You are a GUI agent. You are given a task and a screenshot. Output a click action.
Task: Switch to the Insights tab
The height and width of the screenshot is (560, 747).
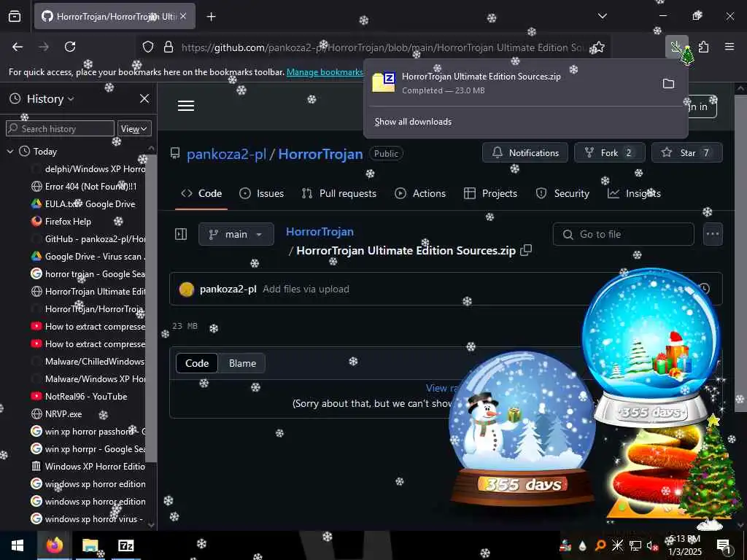click(x=634, y=193)
